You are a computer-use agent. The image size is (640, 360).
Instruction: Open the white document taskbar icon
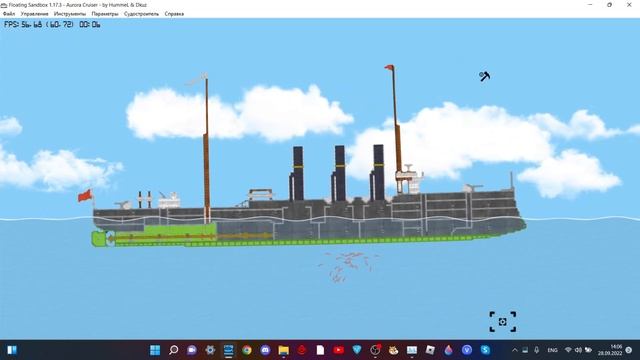click(x=320, y=350)
